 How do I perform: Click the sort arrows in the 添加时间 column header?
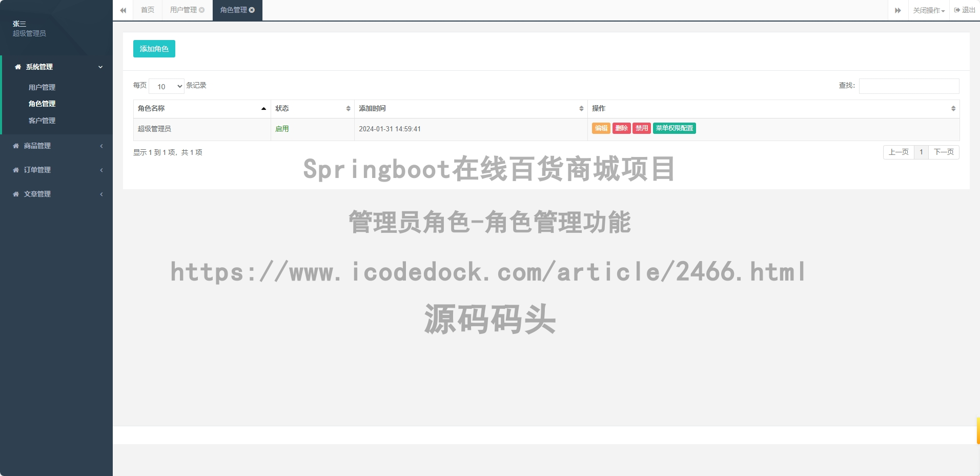[581, 108]
